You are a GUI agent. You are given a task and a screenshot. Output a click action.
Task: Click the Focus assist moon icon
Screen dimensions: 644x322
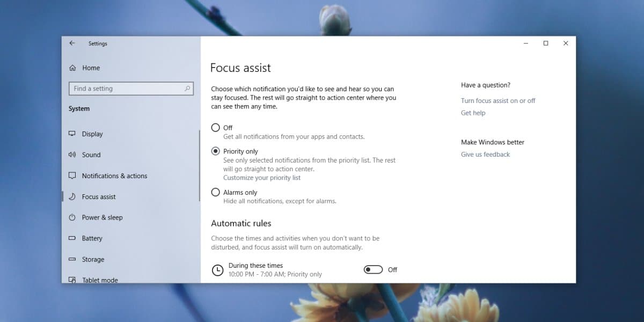click(72, 196)
